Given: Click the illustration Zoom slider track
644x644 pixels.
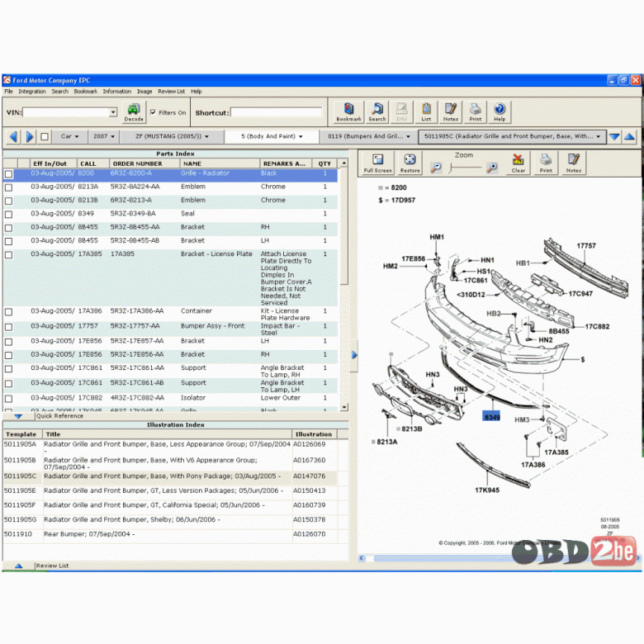Looking at the screenshot, I should coord(465,168).
